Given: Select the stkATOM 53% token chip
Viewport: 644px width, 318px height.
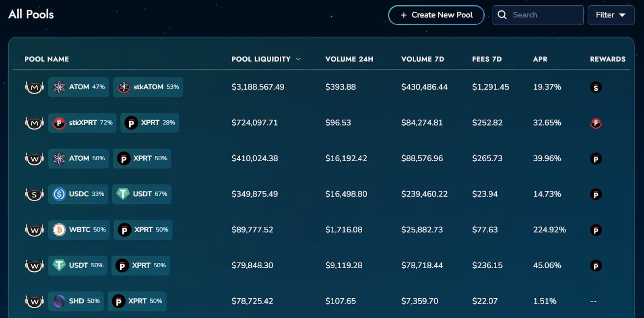Looking at the screenshot, I should [148, 87].
